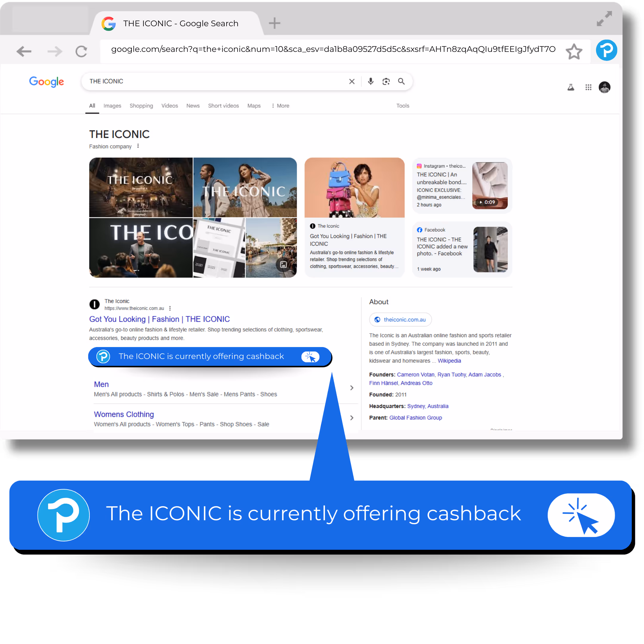Open the Wikipedia link in About

(449, 361)
